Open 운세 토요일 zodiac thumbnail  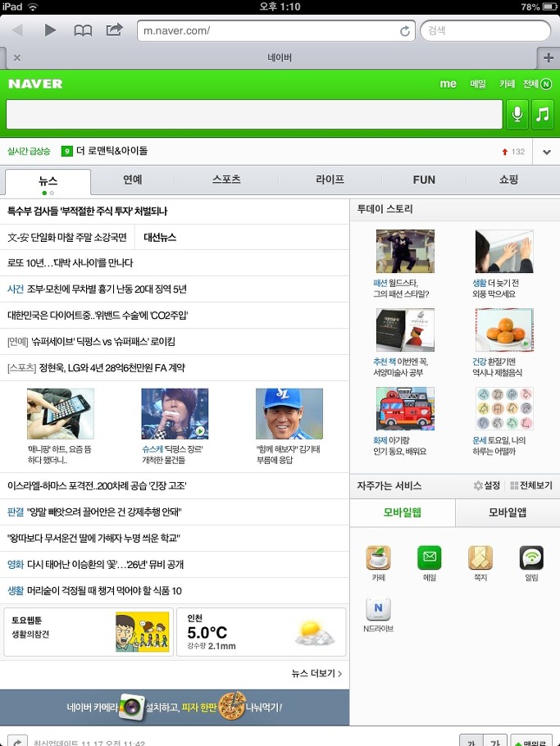504,409
